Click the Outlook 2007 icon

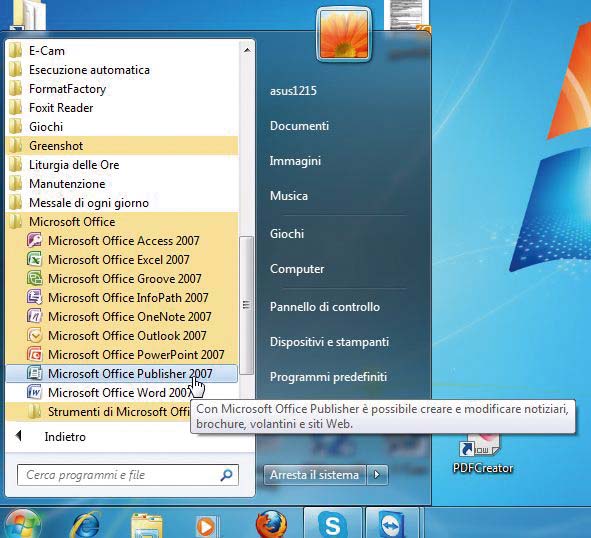34,335
